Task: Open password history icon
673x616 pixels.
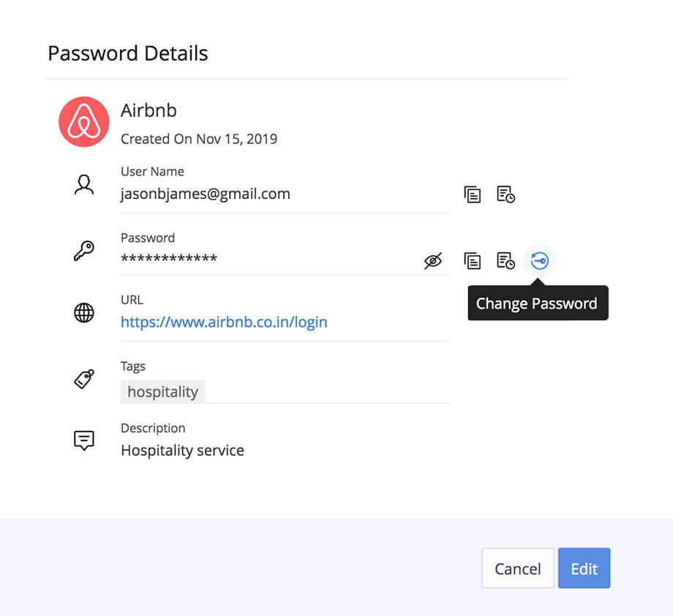Action: point(505,260)
